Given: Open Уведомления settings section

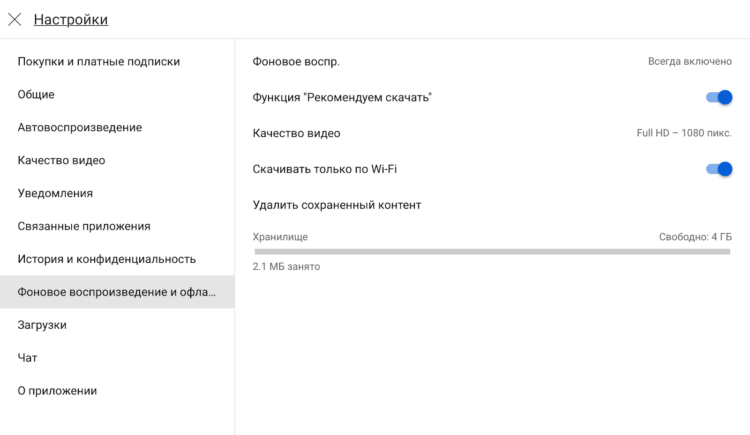Looking at the screenshot, I should pos(55,193).
